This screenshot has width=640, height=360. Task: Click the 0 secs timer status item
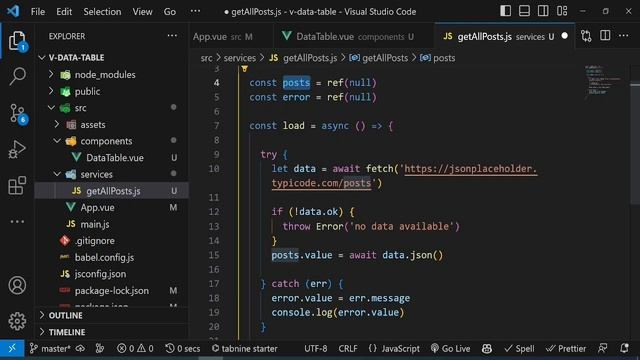coord(182,349)
